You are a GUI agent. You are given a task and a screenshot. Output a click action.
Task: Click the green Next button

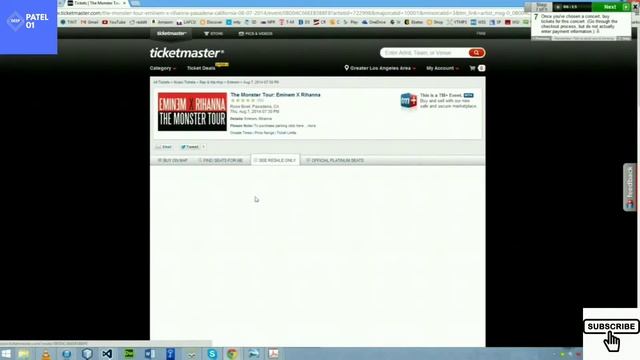[x=611, y=7]
